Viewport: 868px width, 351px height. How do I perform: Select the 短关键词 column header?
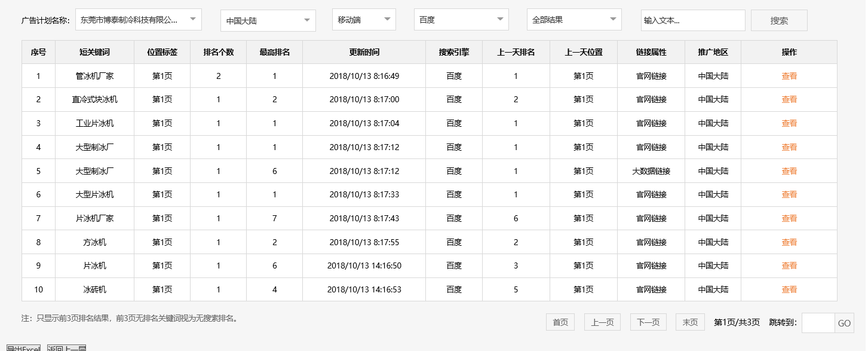[94, 52]
